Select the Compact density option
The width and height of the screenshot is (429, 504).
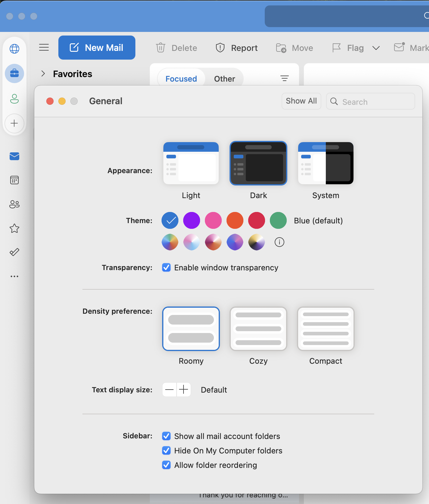(326, 329)
